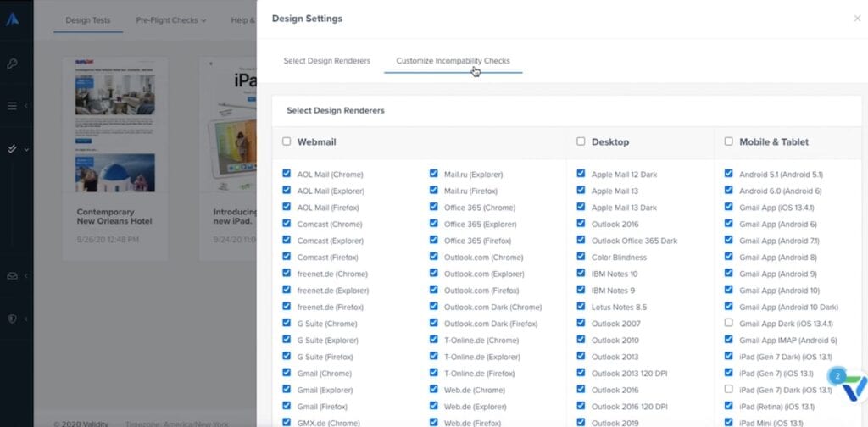Click the Office 365 (Firefox) label
The height and width of the screenshot is (427, 868).
(x=478, y=241)
